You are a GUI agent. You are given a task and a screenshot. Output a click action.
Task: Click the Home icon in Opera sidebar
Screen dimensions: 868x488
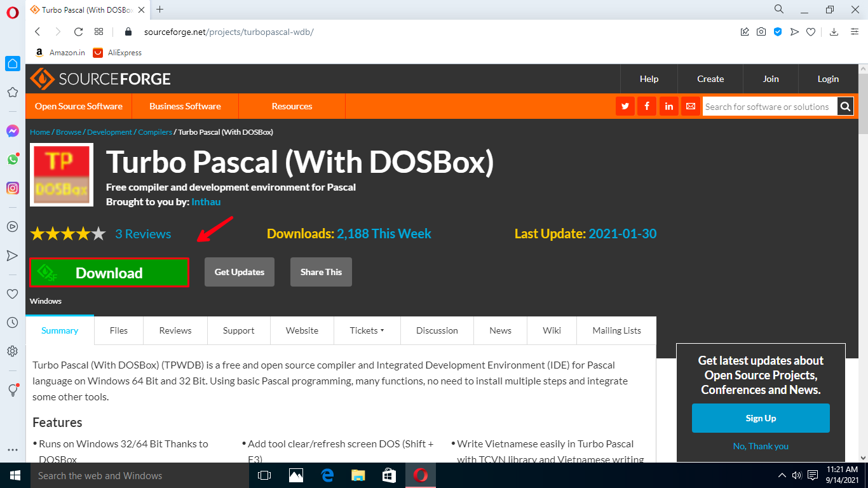[13, 64]
